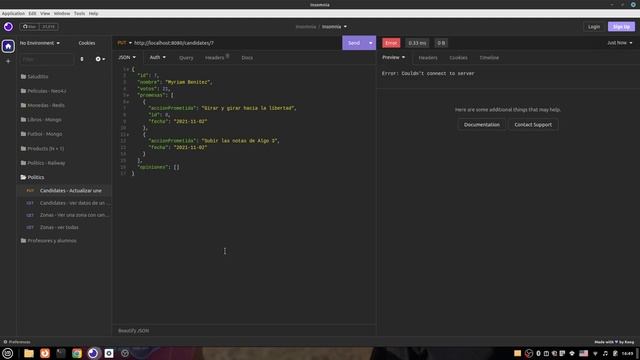Open Chrome from the taskbar
640x360 pixels.
[x=77, y=353]
